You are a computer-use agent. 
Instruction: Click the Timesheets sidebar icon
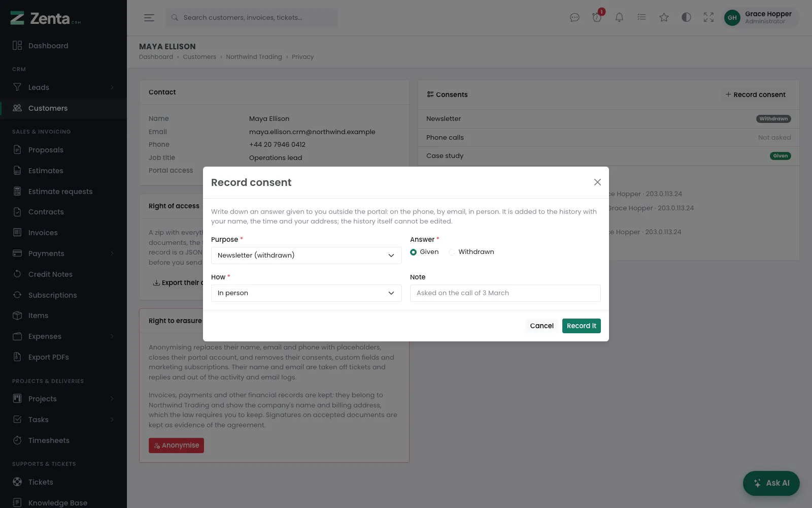pos(17,440)
